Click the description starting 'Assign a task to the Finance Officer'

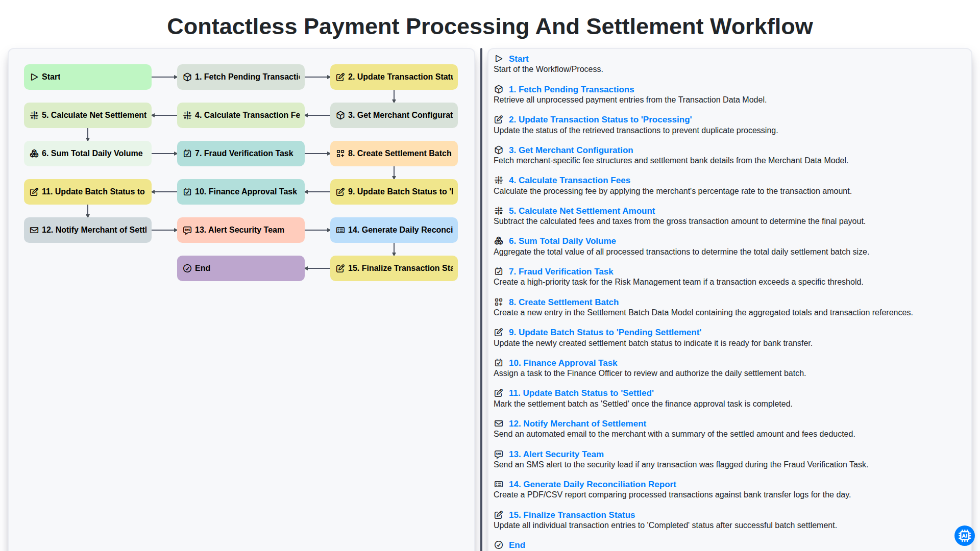pos(650,373)
